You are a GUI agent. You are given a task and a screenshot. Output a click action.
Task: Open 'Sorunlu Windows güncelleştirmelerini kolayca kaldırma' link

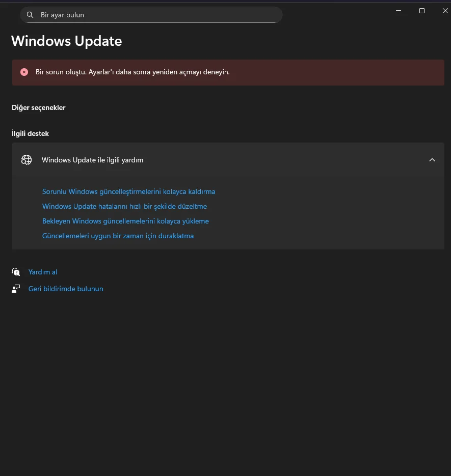pos(128,191)
